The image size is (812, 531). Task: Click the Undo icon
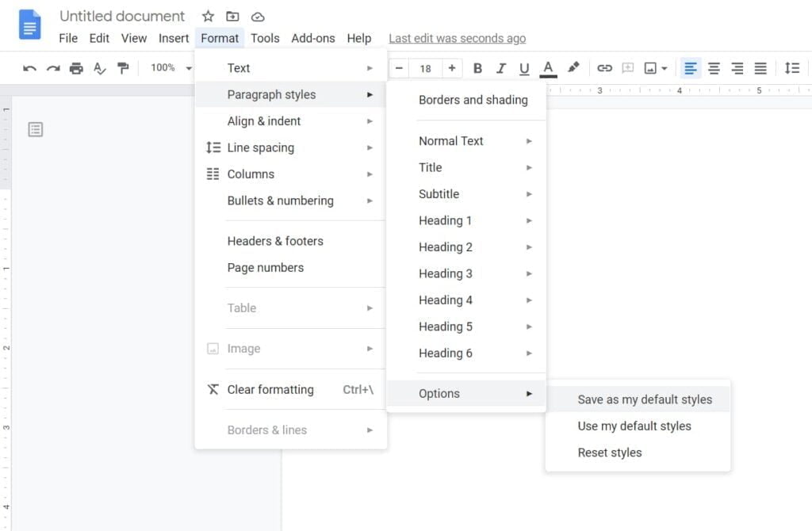tap(29, 68)
